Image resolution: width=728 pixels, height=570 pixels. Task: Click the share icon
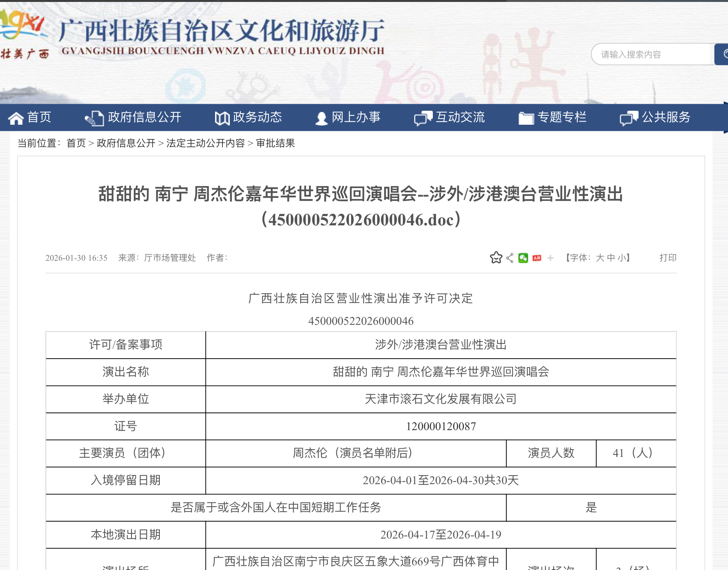click(510, 258)
